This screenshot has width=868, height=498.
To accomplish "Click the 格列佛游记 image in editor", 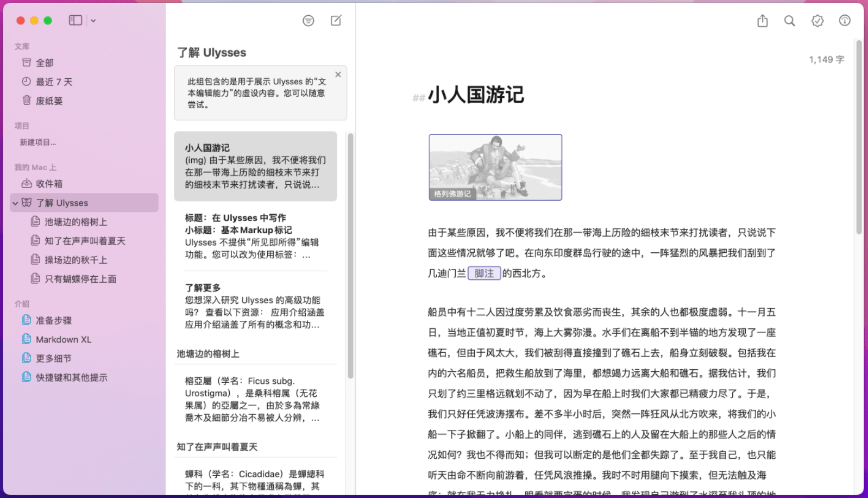I will (x=495, y=167).
